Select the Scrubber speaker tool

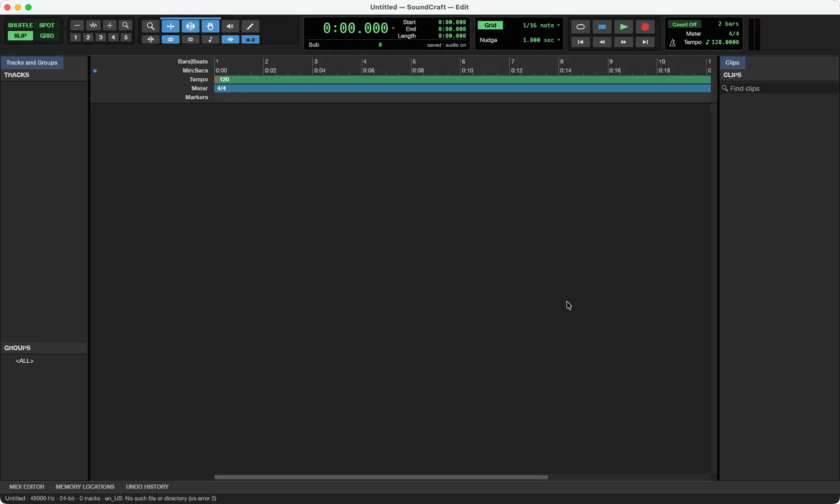click(x=230, y=27)
